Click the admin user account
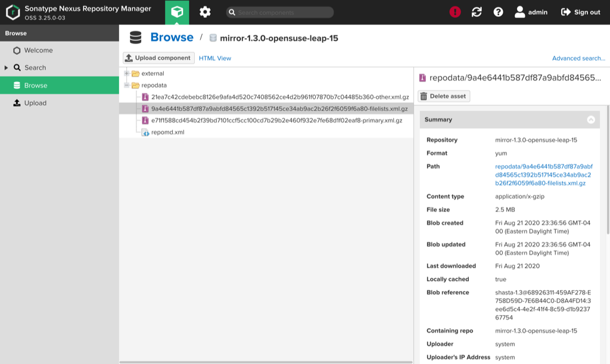The height and width of the screenshot is (364, 610). (x=531, y=12)
